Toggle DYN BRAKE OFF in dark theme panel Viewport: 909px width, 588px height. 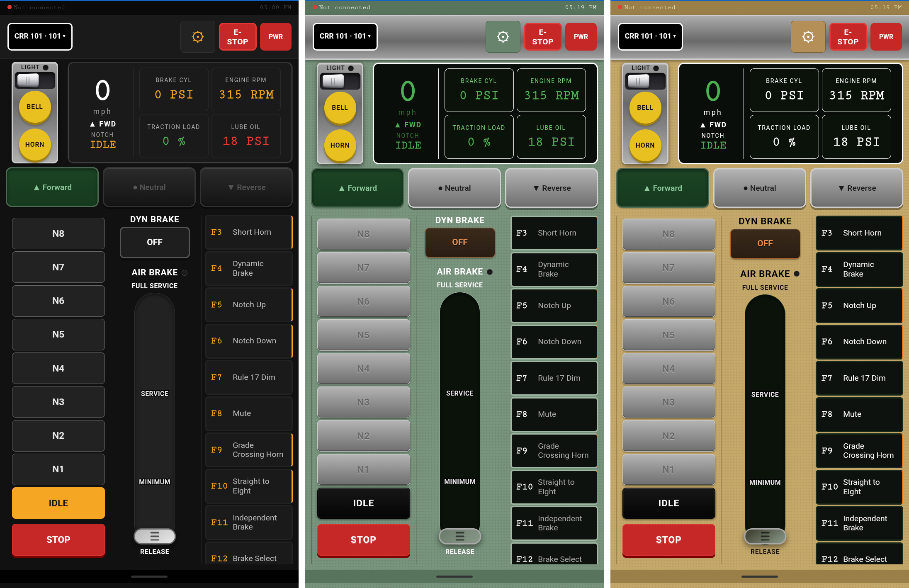(x=155, y=242)
